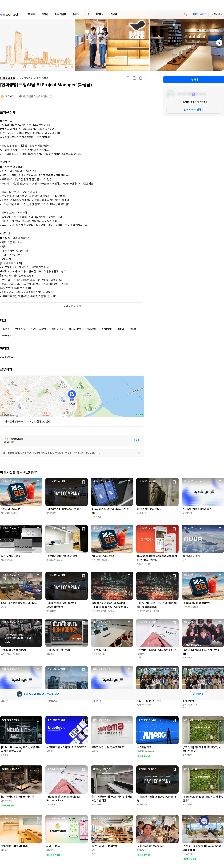Select the 복지포인트 tag
The width and height of the screenshot is (224, 868).
coord(7,336)
